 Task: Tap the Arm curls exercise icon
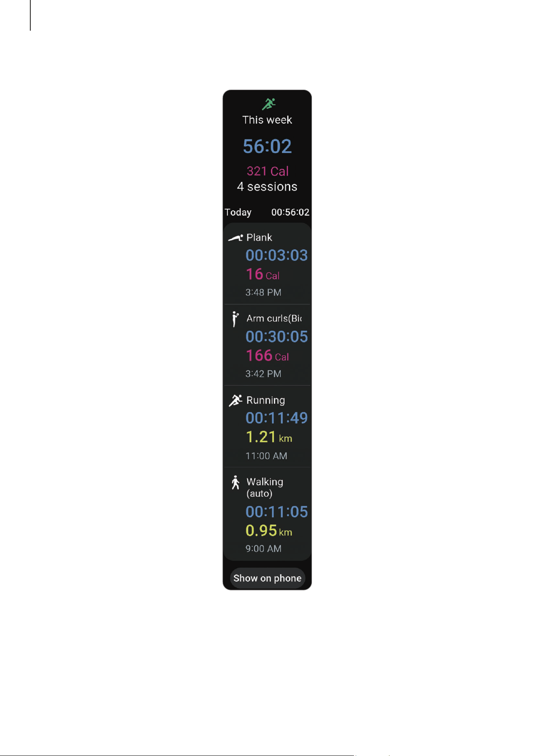(x=235, y=319)
